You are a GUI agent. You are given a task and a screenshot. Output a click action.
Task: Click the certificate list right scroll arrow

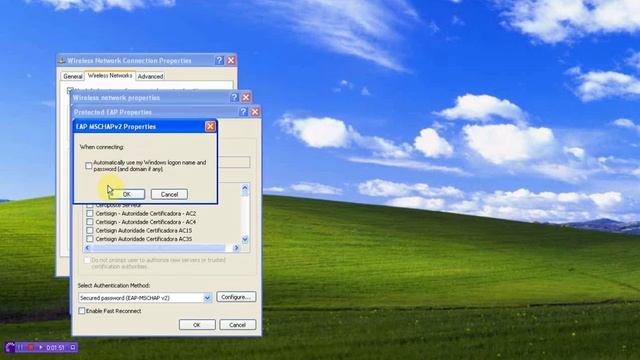pyautogui.click(x=236, y=248)
